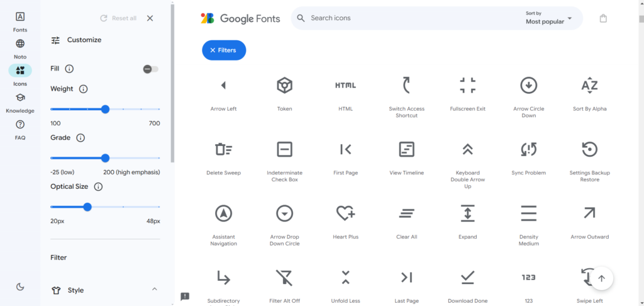Click the Sync Problem icon

[528, 149]
